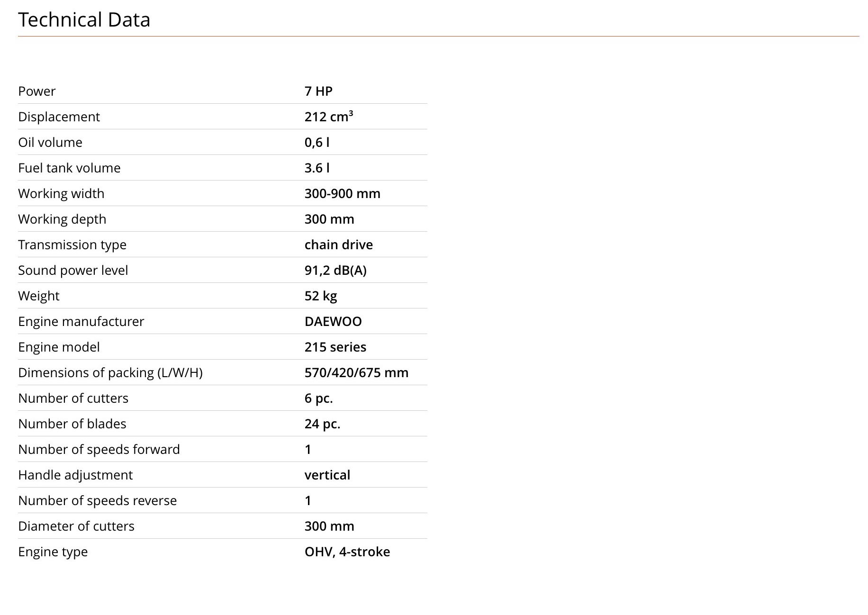The height and width of the screenshot is (615, 868).
Task: Click the 570/420/675 mm dimensions value
Action: coord(357,372)
